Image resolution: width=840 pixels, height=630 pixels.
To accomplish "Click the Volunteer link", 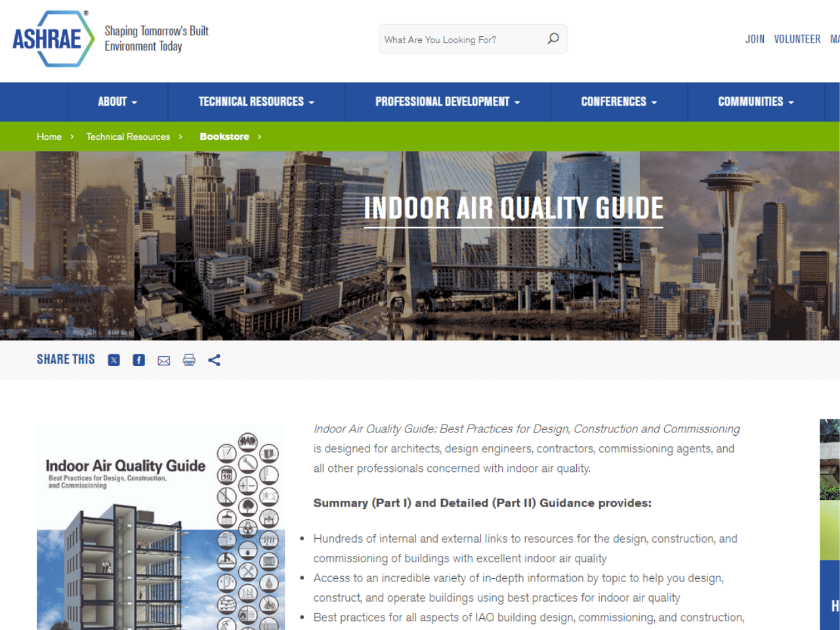I will 797,39.
